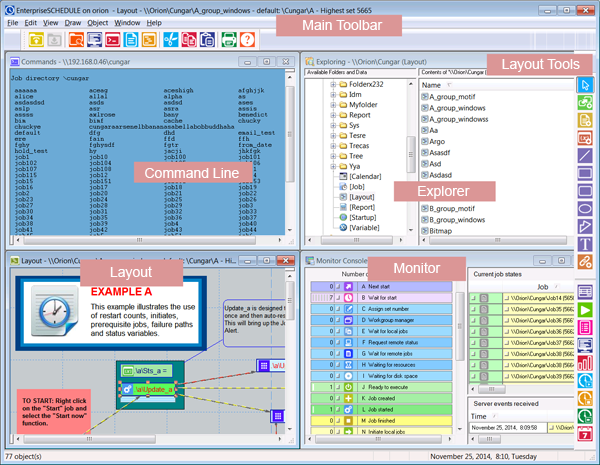Click the green Print toolbar icon
The height and width of the screenshot is (465, 600).
[229, 39]
